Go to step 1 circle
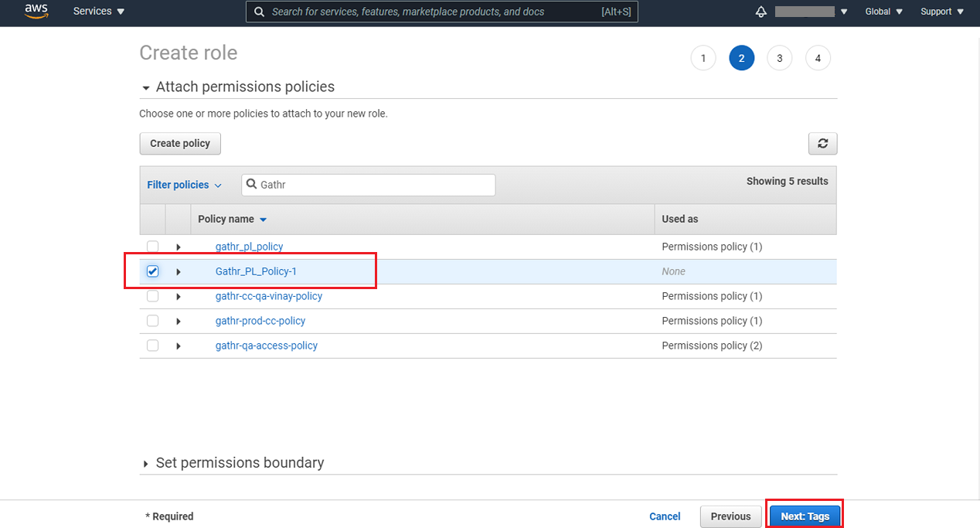 click(x=703, y=59)
